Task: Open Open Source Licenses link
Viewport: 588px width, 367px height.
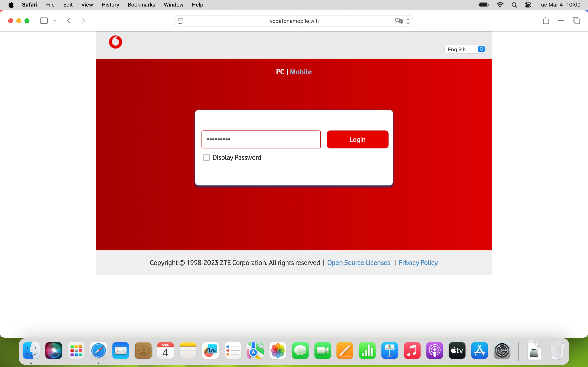Action: point(359,263)
